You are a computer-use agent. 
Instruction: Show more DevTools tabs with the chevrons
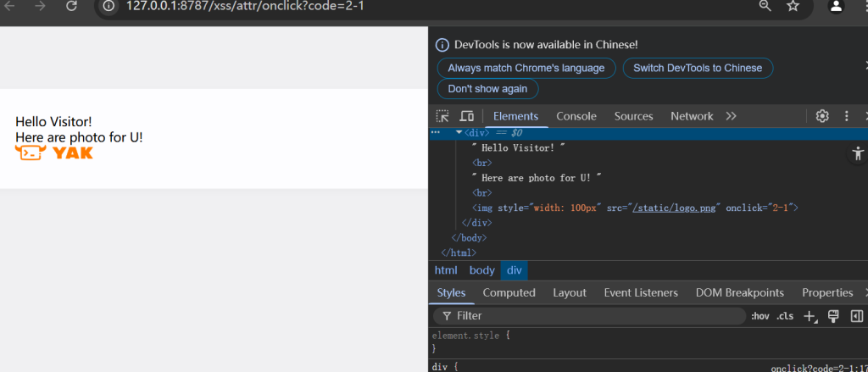pyautogui.click(x=731, y=116)
